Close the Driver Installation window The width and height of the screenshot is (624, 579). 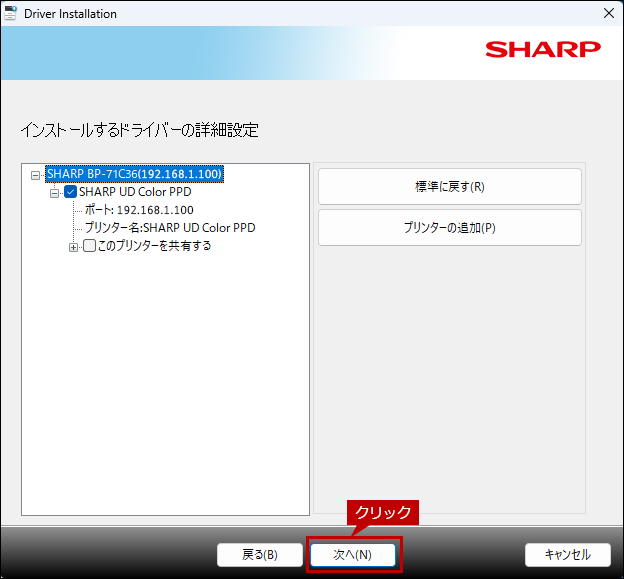point(608,14)
